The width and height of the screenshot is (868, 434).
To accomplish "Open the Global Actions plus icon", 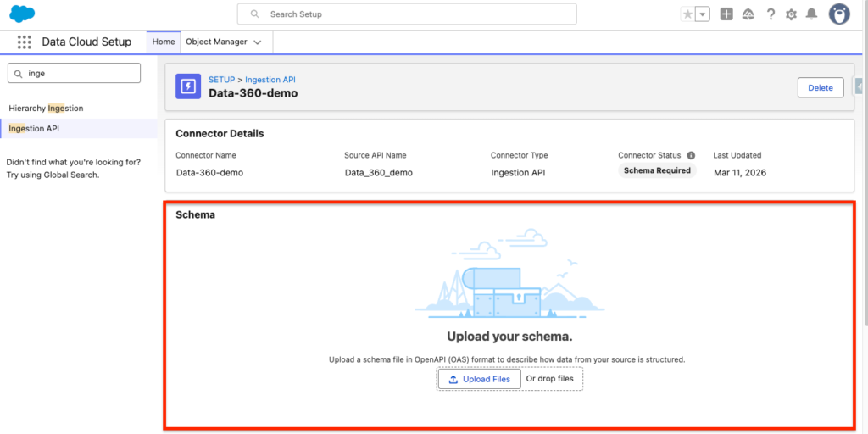I will click(x=726, y=14).
